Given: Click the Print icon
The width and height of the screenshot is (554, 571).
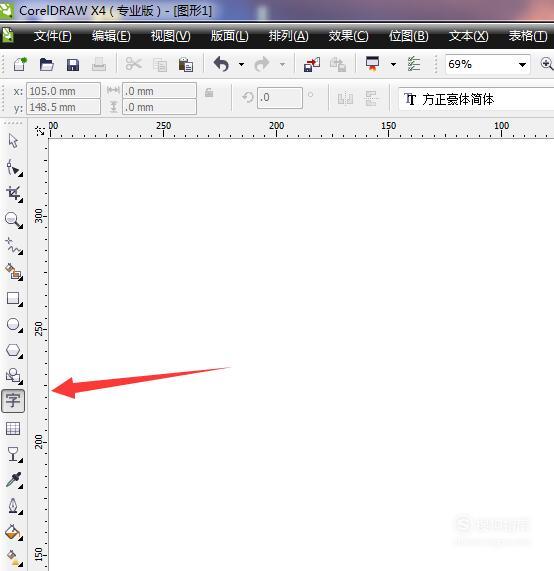Looking at the screenshot, I should click(x=99, y=64).
